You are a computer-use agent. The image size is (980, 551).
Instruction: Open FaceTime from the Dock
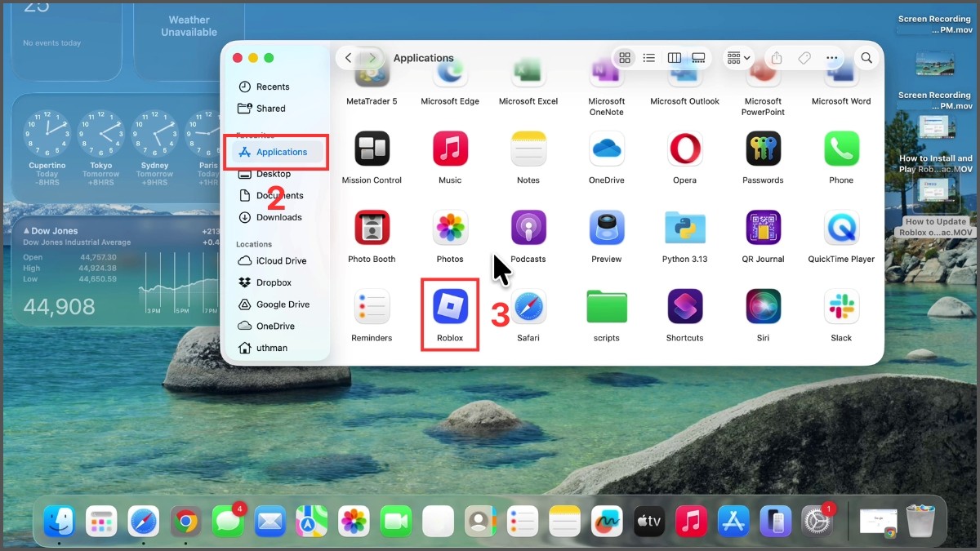pos(396,521)
